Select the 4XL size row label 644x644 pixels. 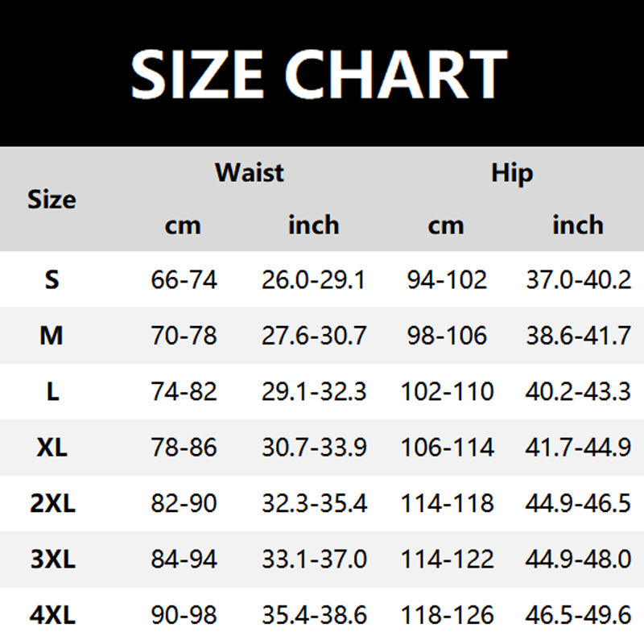tap(52, 616)
